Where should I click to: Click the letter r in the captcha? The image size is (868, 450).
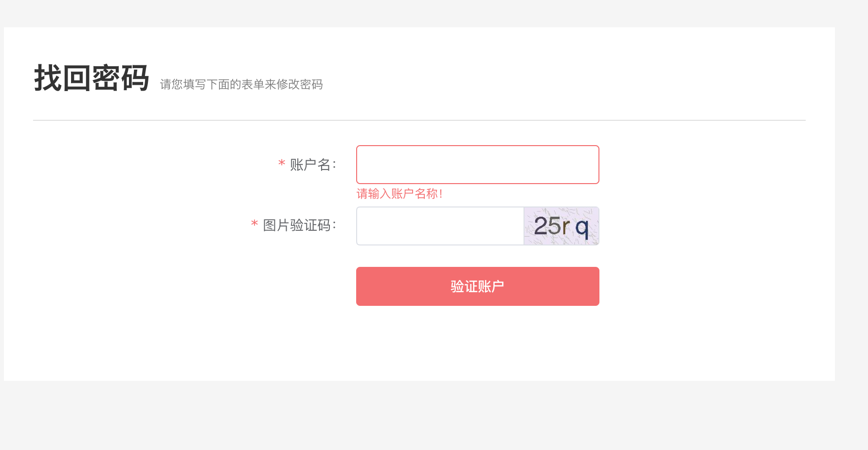[x=566, y=226]
